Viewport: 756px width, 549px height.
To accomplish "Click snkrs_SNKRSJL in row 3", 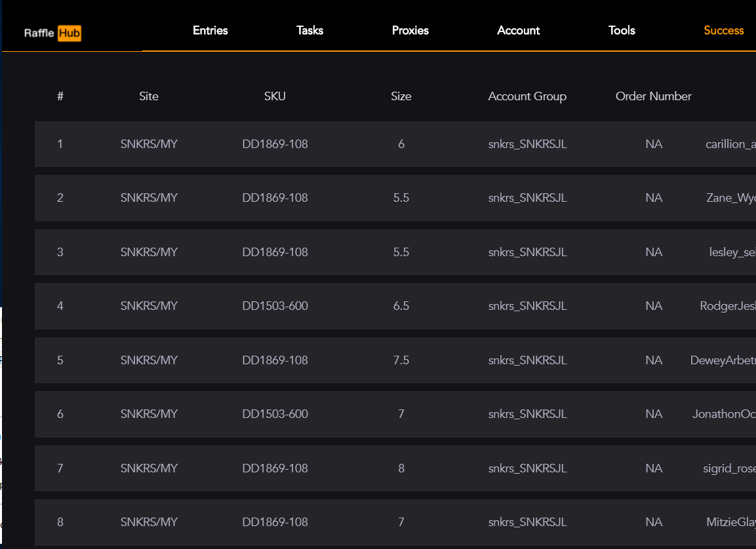I will [x=527, y=252].
